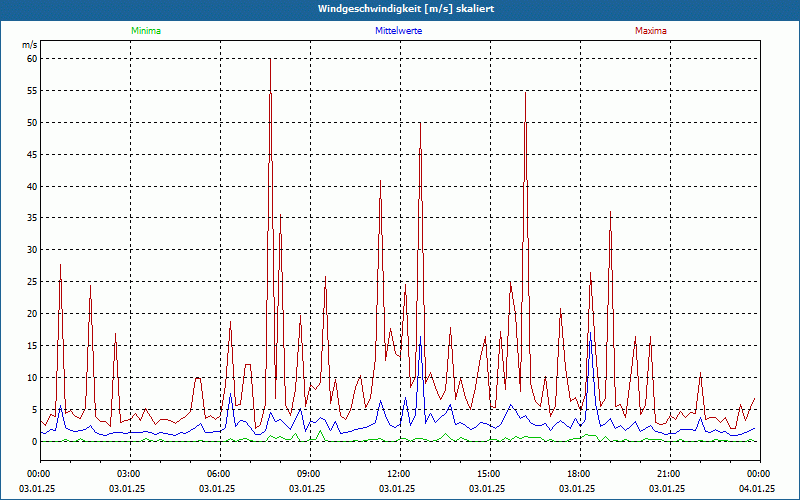Screen dimensions: 800x500
Task: Click the y-axis value 50
Action: [x=32, y=122]
